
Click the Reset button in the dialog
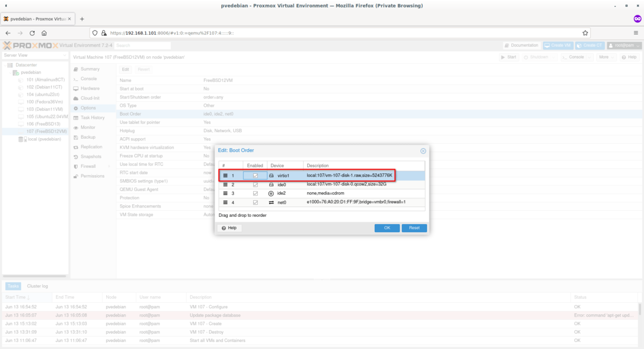[x=413, y=227]
